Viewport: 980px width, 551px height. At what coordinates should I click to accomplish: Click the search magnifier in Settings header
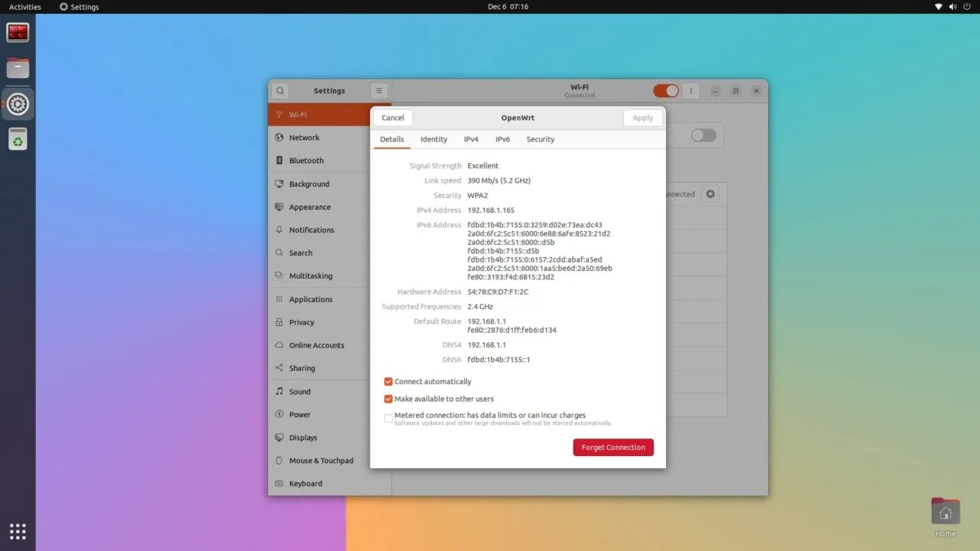point(279,90)
